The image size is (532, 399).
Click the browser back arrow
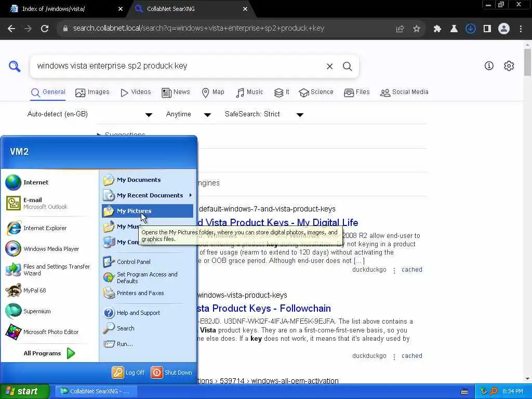(11, 29)
